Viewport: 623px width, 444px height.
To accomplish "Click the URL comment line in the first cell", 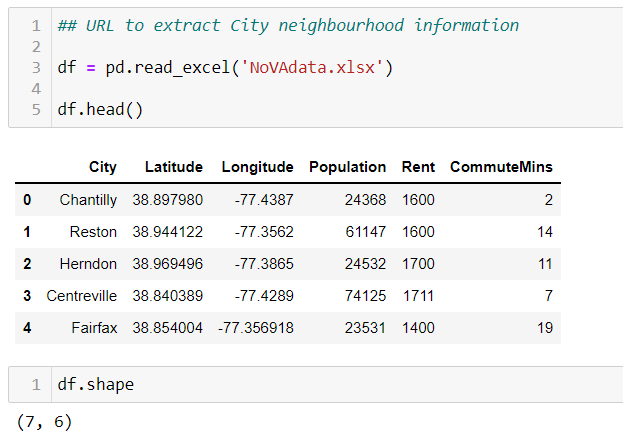I will tap(288, 25).
